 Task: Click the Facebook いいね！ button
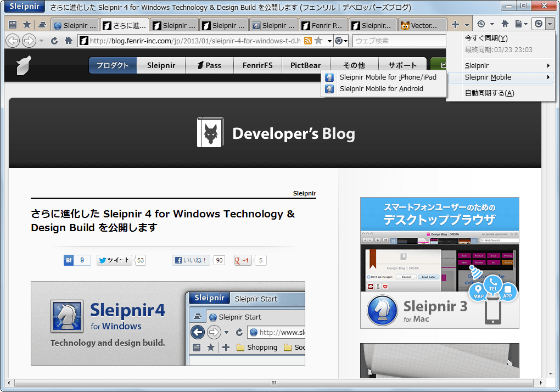[x=191, y=260]
